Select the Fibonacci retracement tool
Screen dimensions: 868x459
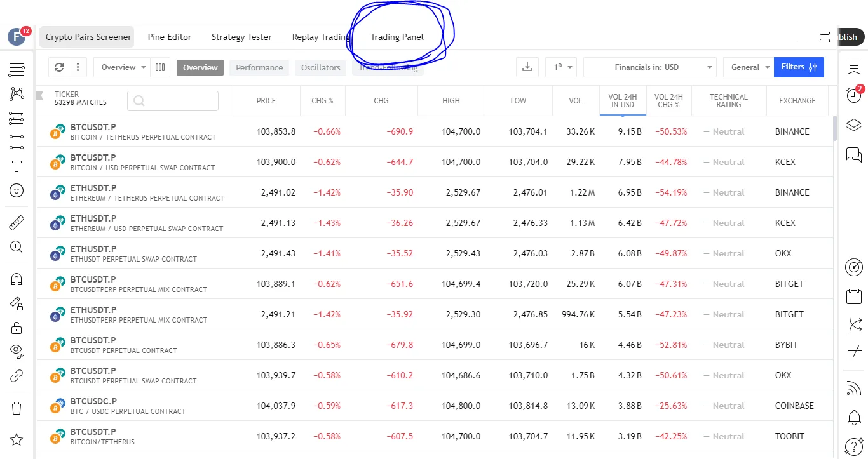(x=17, y=118)
